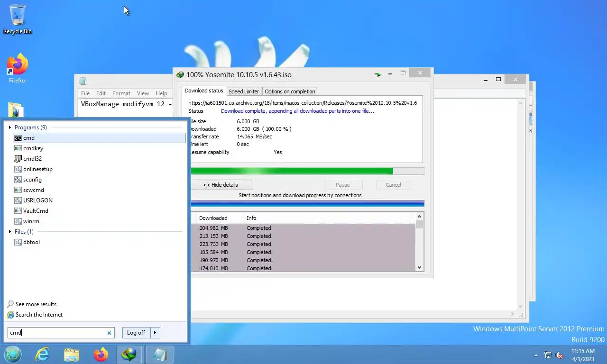Select the 223.733 MB connection row

[x=303, y=244]
